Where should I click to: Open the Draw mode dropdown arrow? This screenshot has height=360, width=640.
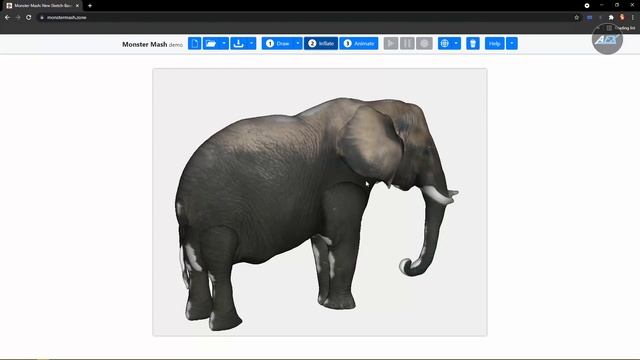click(298, 43)
